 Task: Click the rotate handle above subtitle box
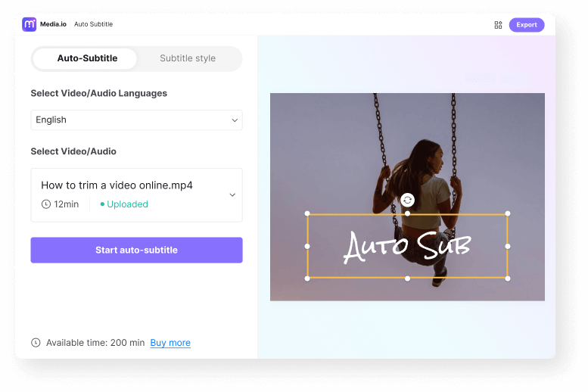point(407,200)
